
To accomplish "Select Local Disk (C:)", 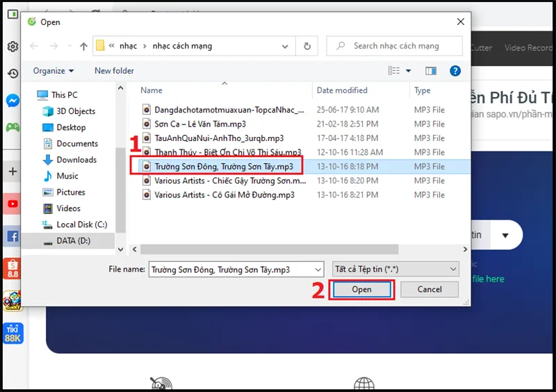I will [x=74, y=224].
